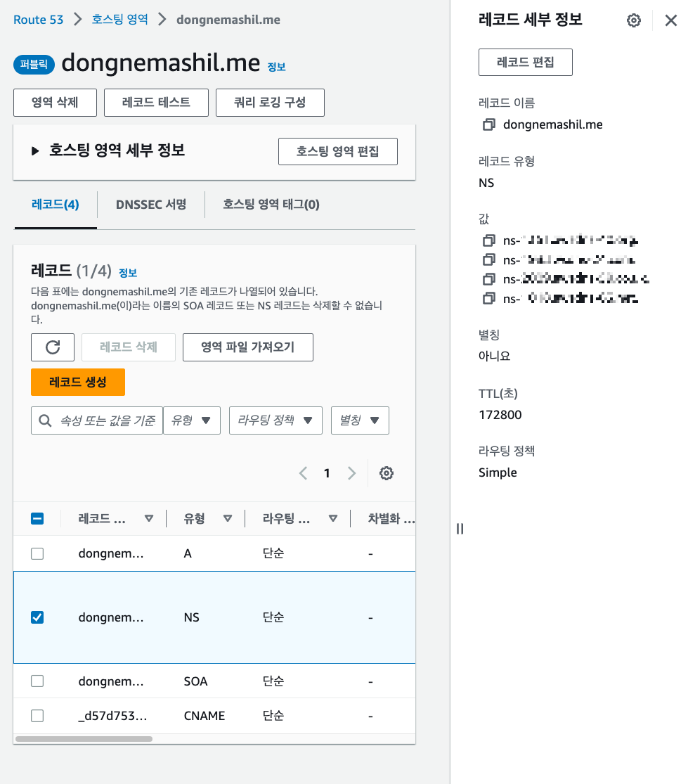Close the record details panel
The image size is (688, 784).
670,20
